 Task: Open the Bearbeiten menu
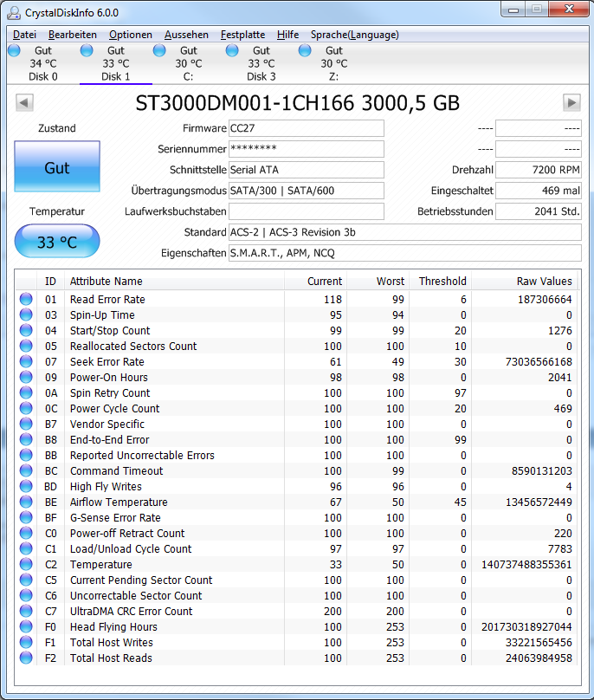click(x=72, y=35)
